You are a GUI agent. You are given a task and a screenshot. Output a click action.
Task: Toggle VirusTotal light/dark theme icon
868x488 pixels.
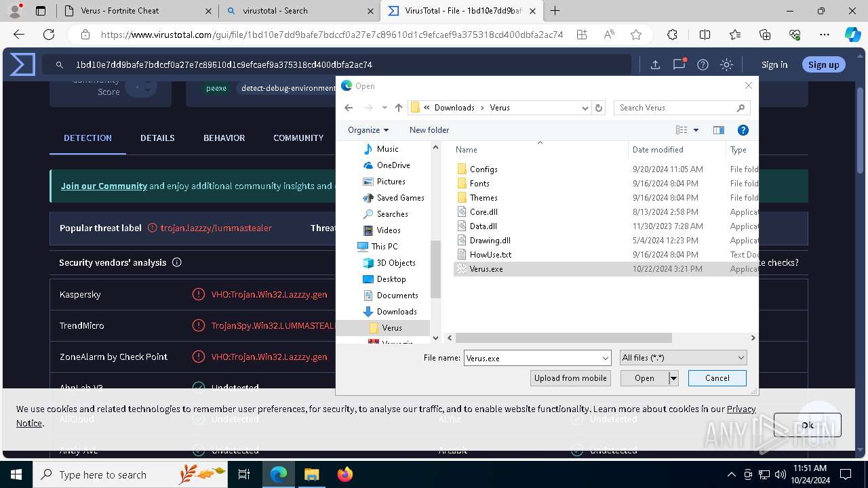coord(726,64)
